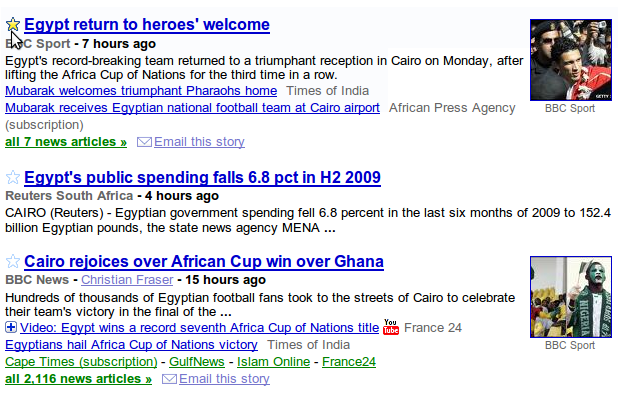This screenshot has height=395, width=620.
Task: Click envelope icon under Egypt heroes' welcome story
Action: (144, 142)
